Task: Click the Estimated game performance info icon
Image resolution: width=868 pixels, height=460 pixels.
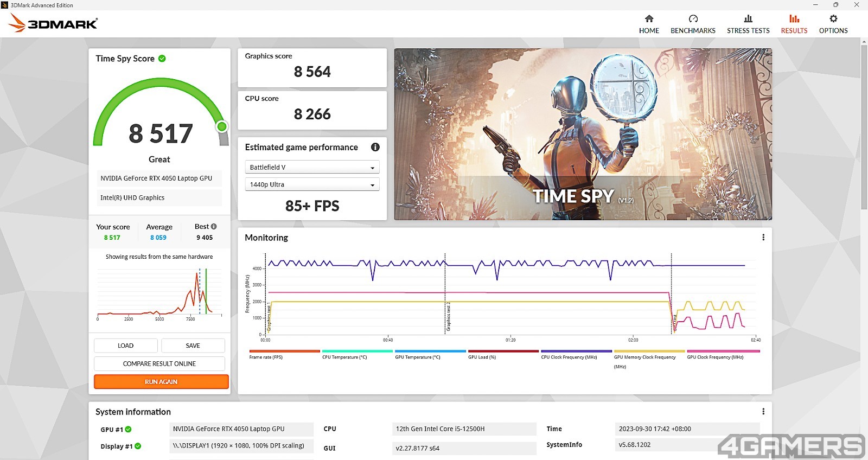Action: pos(375,147)
